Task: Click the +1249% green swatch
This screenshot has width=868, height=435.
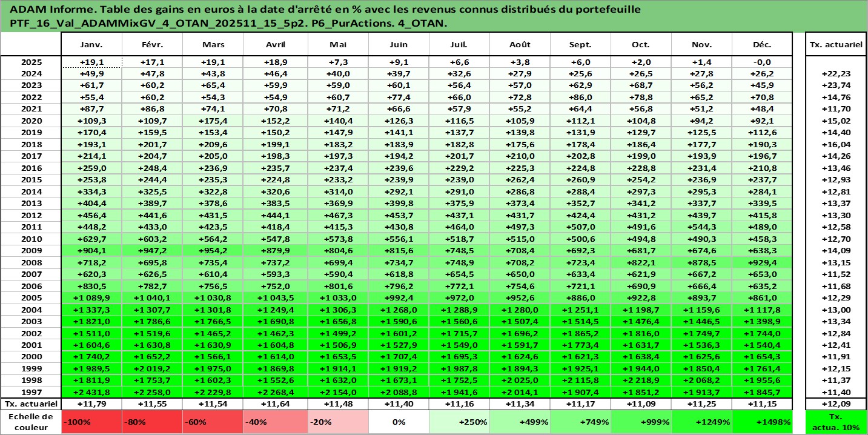Action: point(701,422)
